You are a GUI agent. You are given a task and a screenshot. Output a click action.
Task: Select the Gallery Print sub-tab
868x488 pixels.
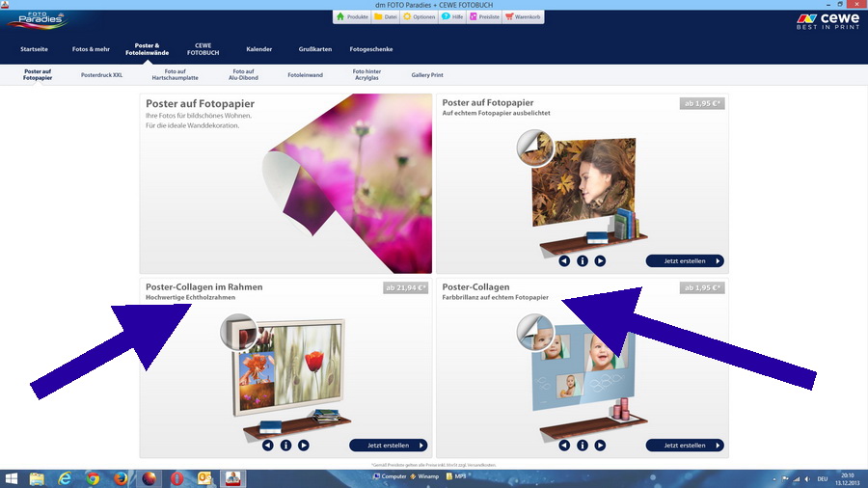pyautogui.click(x=427, y=74)
